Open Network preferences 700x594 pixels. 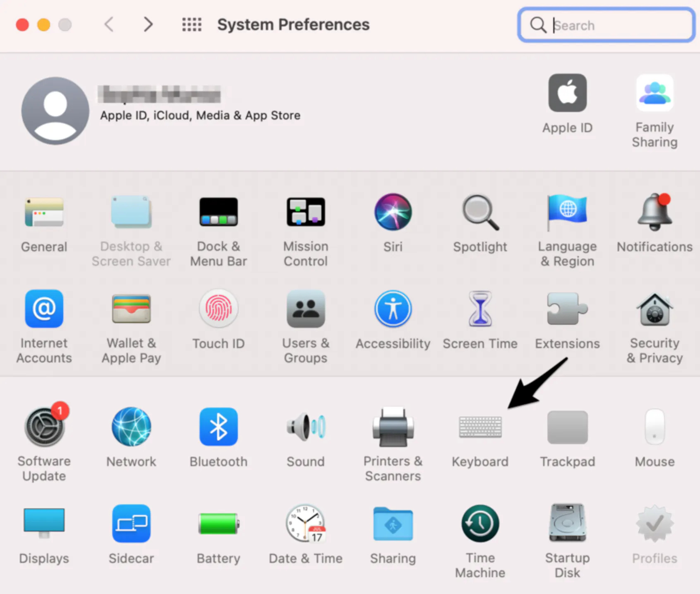click(131, 426)
